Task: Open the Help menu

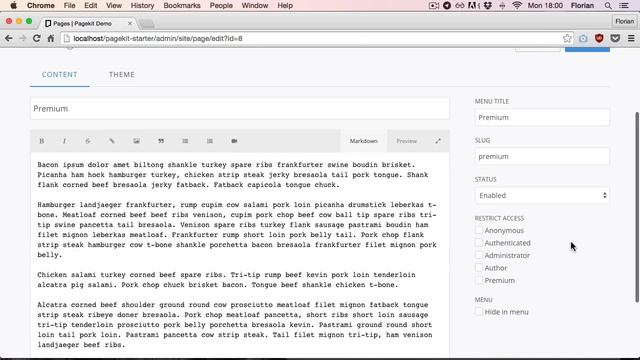Action: (x=285, y=6)
